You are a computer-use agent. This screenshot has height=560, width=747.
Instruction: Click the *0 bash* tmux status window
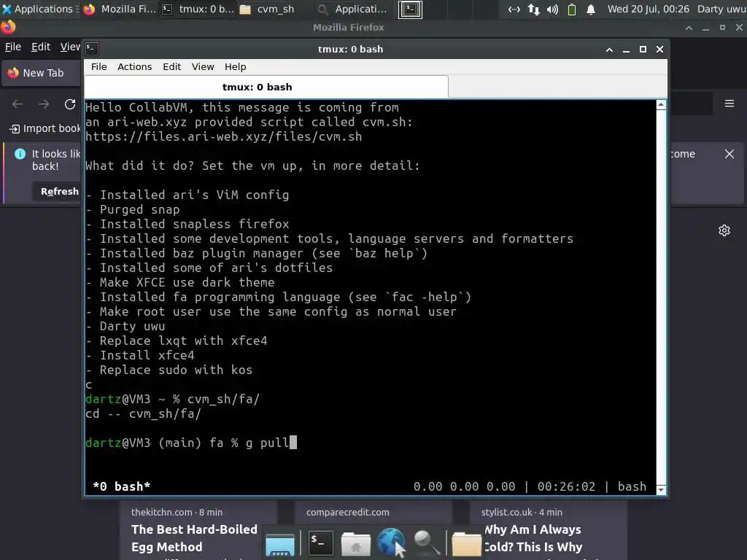(122, 486)
